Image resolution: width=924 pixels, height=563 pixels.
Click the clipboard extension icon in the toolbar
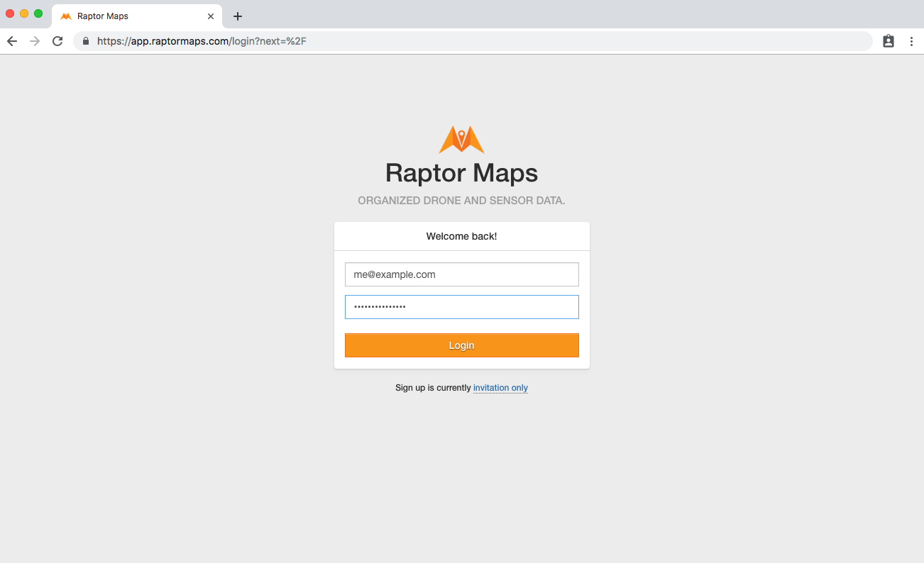coord(889,41)
